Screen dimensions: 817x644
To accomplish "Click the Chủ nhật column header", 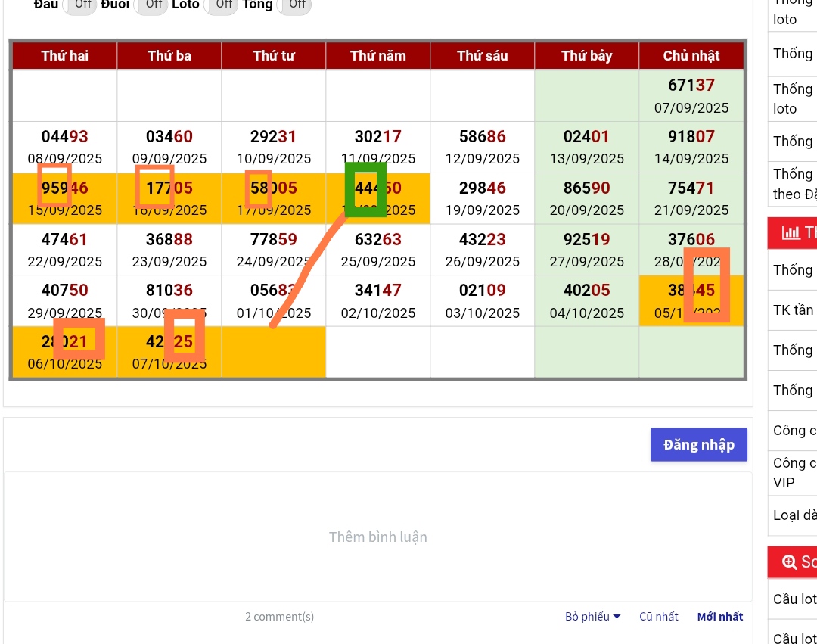I will click(691, 56).
